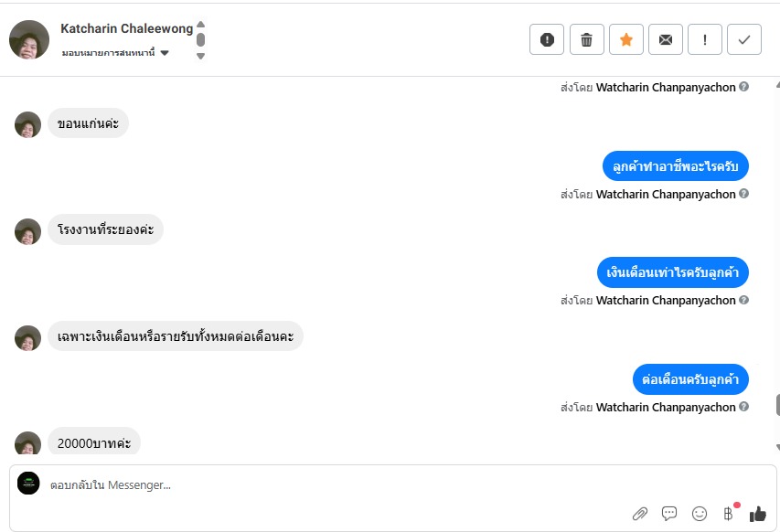Open the emoji picker smiley icon

tap(700, 514)
